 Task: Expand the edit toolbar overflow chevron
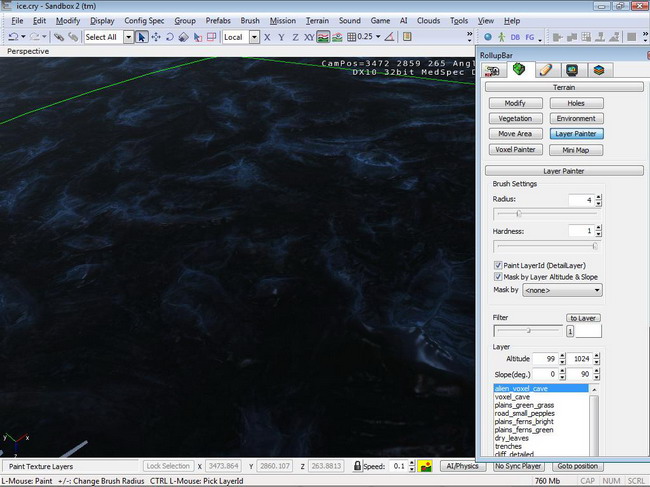pyautogui.click(x=469, y=37)
